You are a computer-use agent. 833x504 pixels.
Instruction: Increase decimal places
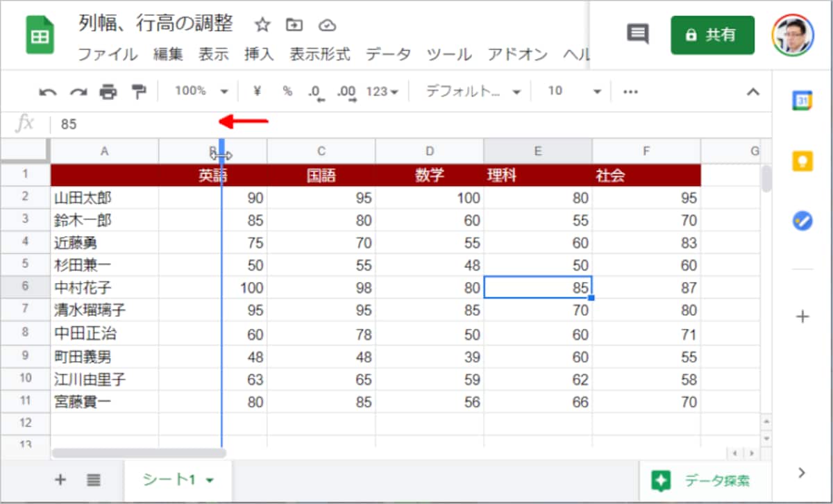pos(346,92)
